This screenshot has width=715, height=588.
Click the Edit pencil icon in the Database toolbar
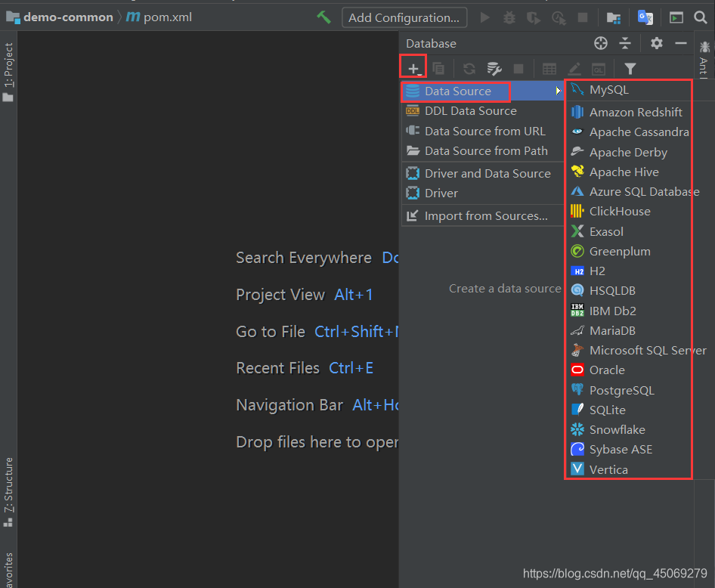tap(574, 69)
